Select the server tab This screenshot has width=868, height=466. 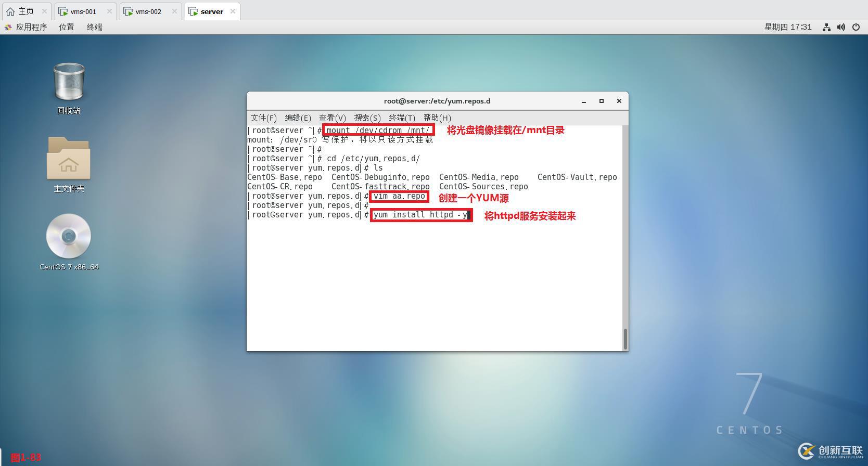[212, 11]
